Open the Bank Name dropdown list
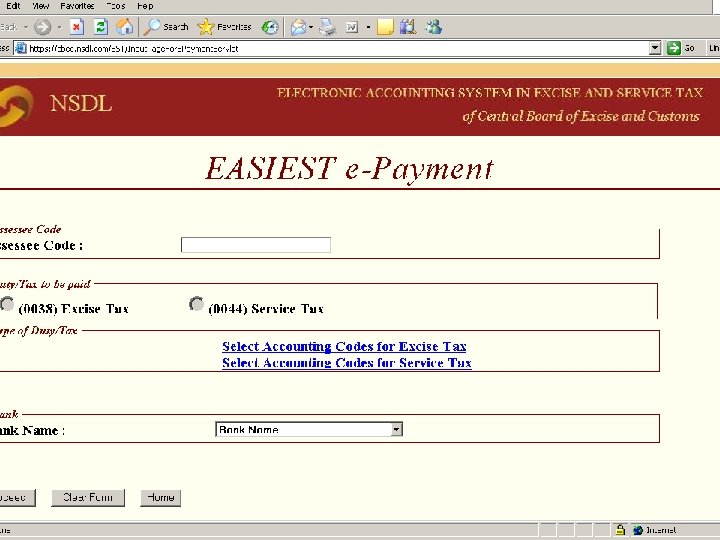 tap(309, 429)
